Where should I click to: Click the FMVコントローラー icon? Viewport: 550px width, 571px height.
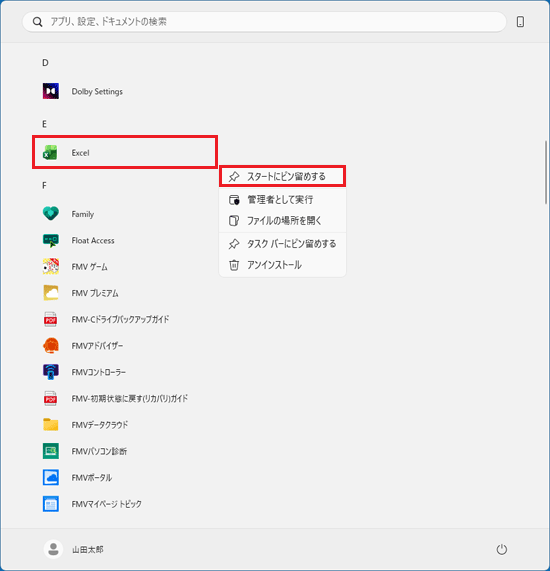pyautogui.click(x=51, y=372)
